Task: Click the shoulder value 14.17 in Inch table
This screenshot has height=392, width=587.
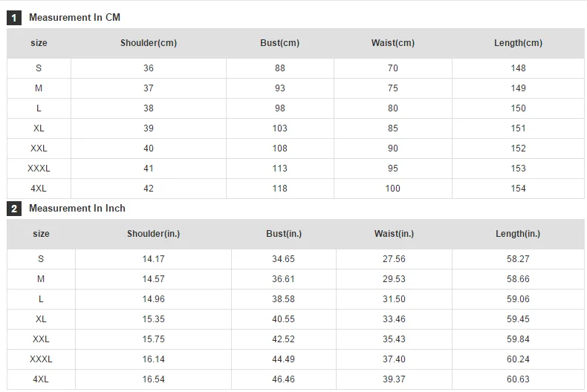Action: coord(154,259)
